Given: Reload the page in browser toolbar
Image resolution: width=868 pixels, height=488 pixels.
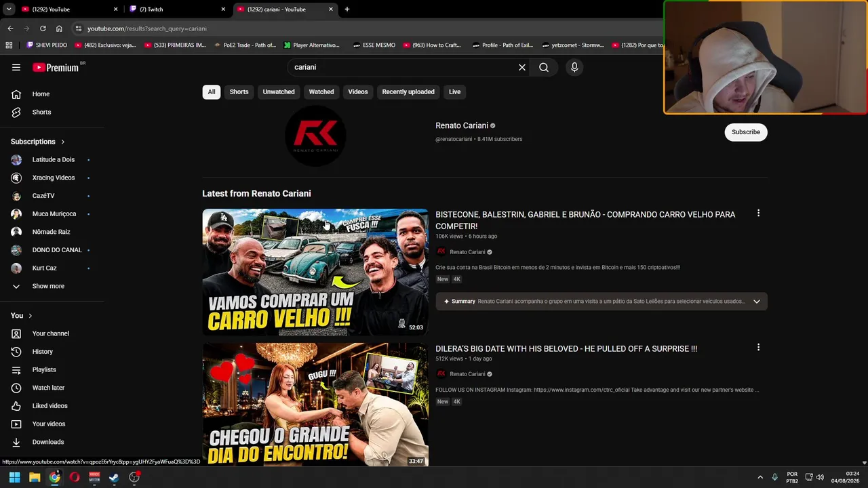Looking at the screenshot, I should pos(43,28).
